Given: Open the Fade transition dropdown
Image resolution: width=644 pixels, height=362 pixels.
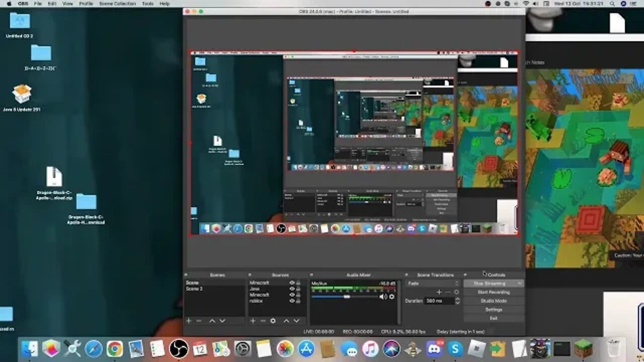Looking at the screenshot, I should pyautogui.click(x=433, y=284).
